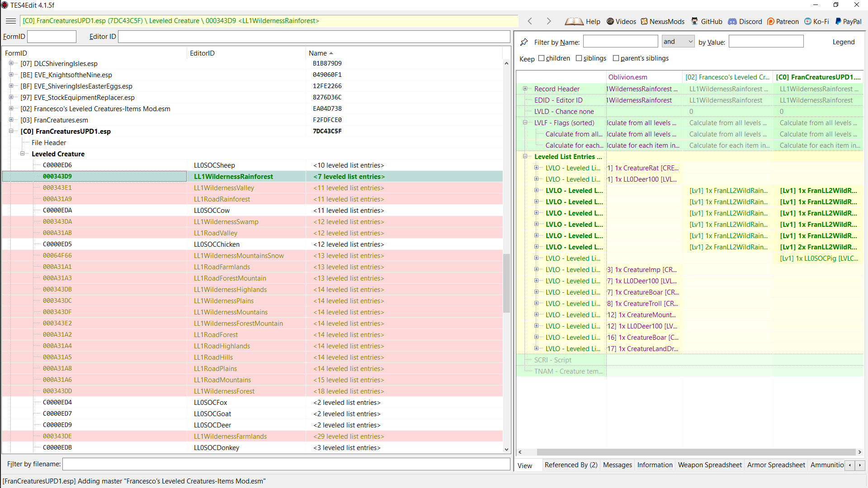Open the GitHub link
Screen dimensions: 868x488
(707, 21)
